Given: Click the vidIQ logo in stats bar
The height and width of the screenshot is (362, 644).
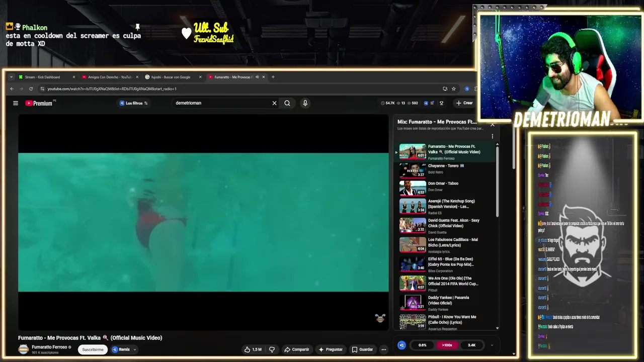Looking at the screenshot, I should (x=401, y=345).
